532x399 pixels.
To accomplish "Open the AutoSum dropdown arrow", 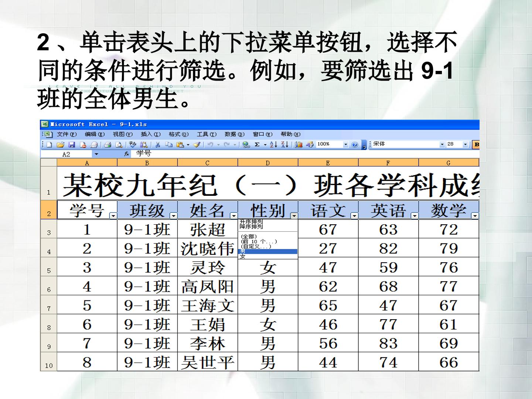I will [x=265, y=144].
